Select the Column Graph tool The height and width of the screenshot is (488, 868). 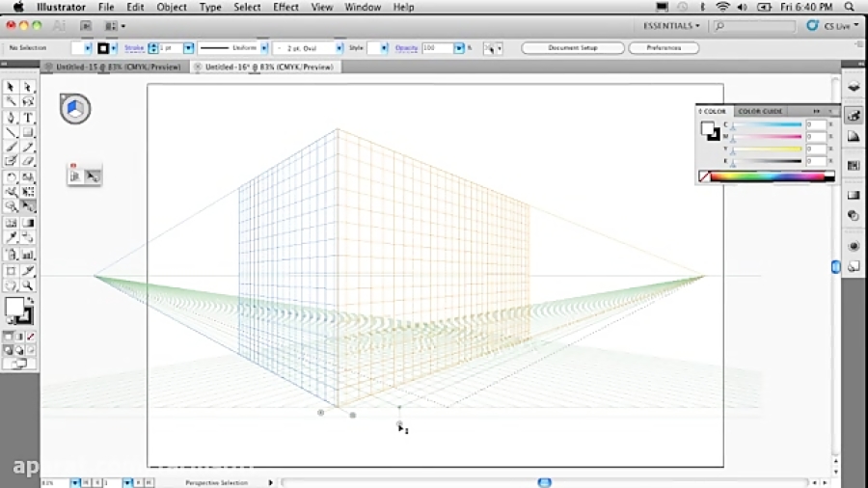tap(28, 255)
